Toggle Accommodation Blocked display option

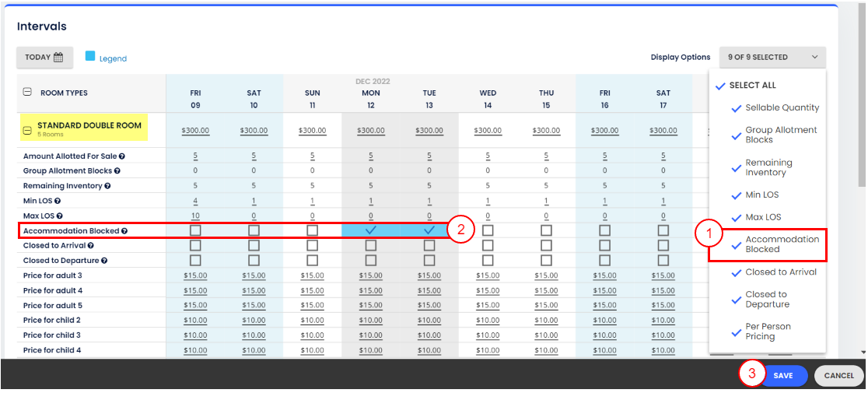(x=775, y=244)
